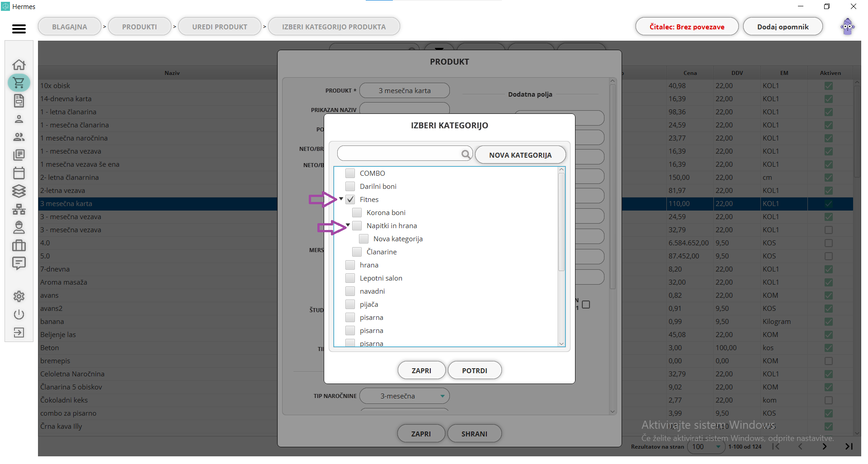
Task: Go to the previous results page arrow
Action: click(x=800, y=446)
